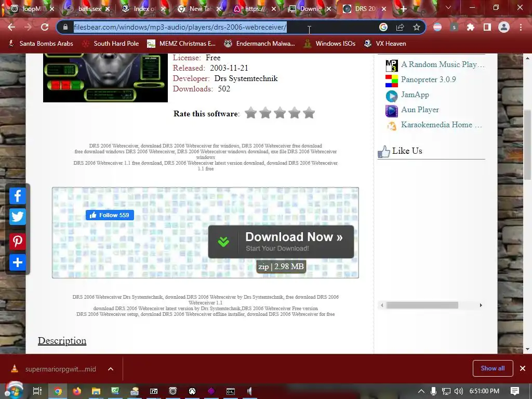
Task: Open the Windows Start menu
Action: tap(14, 391)
